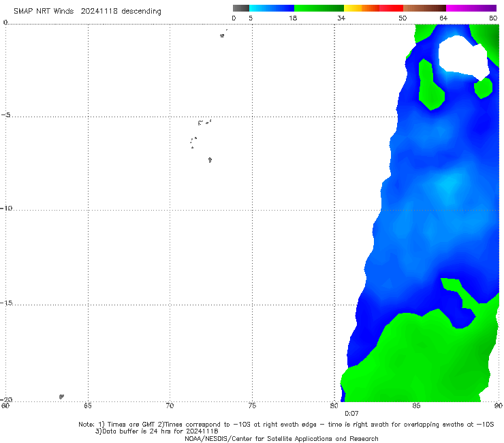Image resolution: width=504 pixels, height=443 pixels.
Task: Click the longitude axis label '90'
Action: [499, 406]
